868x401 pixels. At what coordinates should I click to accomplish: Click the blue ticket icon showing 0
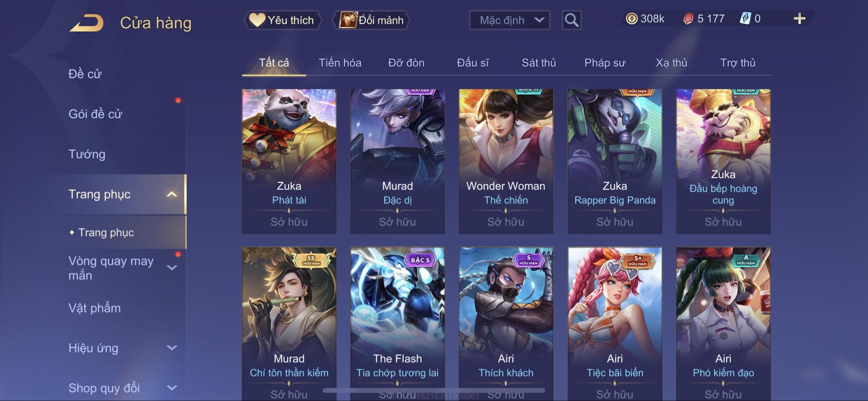coord(745,19)
